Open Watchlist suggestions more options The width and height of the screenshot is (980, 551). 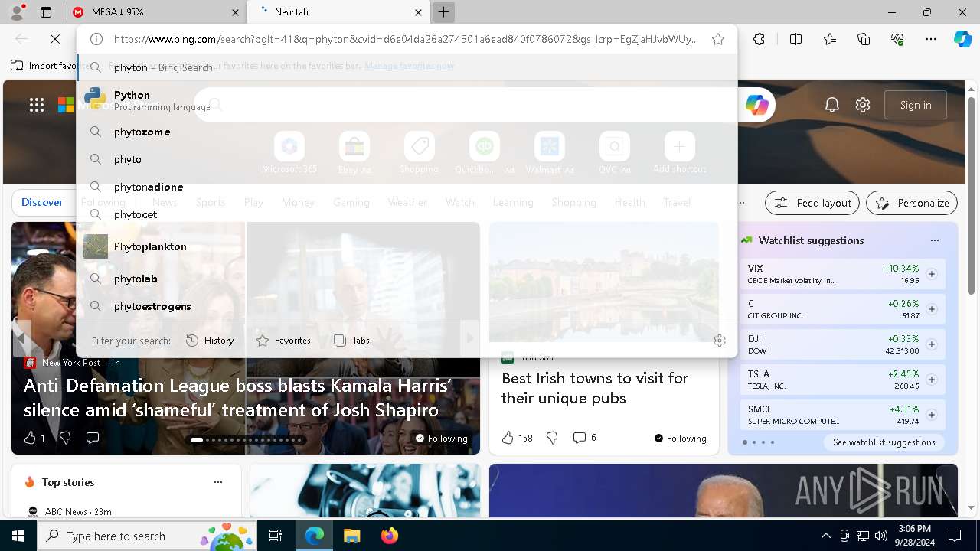tap(934, 240)
